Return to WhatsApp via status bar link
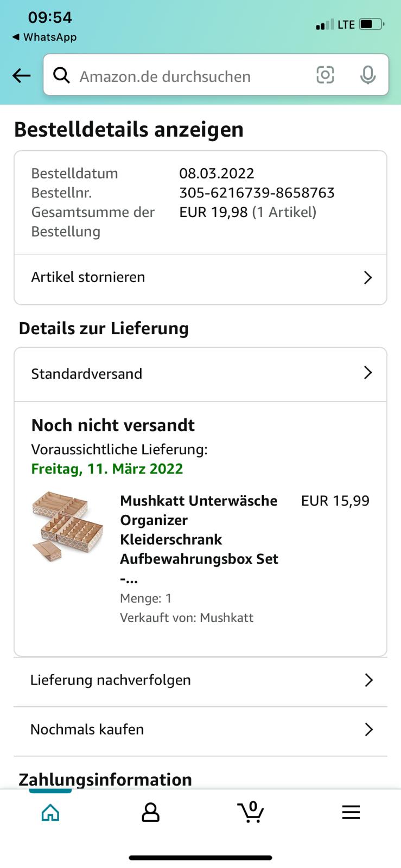The image size is (401, 868). [44, 37]
